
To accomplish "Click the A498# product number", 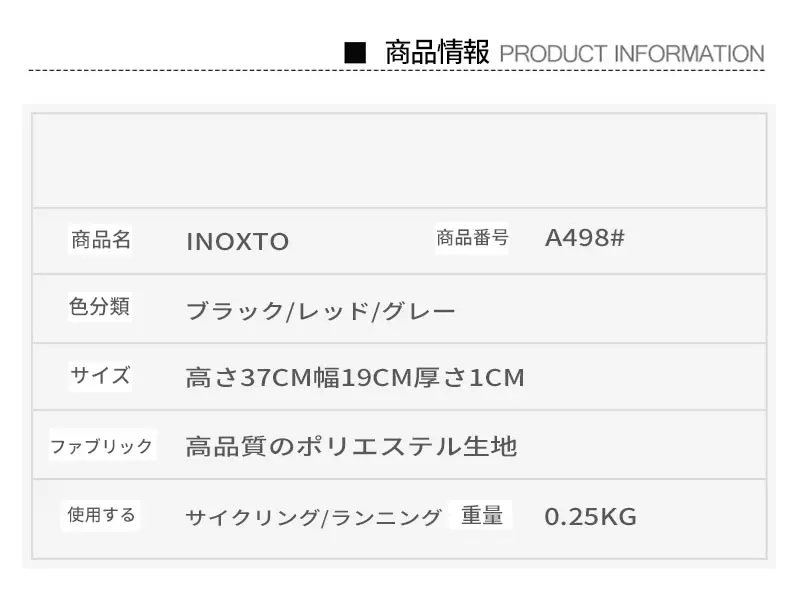I will [585, 238].
